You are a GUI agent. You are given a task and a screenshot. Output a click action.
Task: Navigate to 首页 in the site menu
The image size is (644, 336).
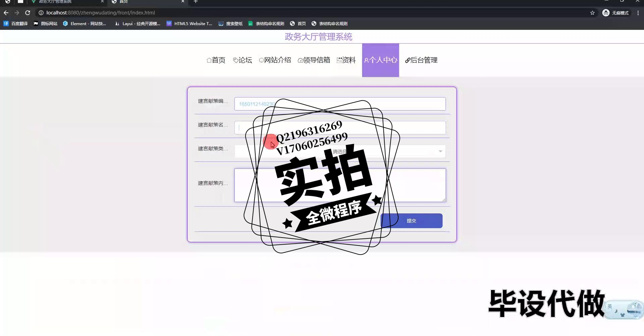click(216, 60)
